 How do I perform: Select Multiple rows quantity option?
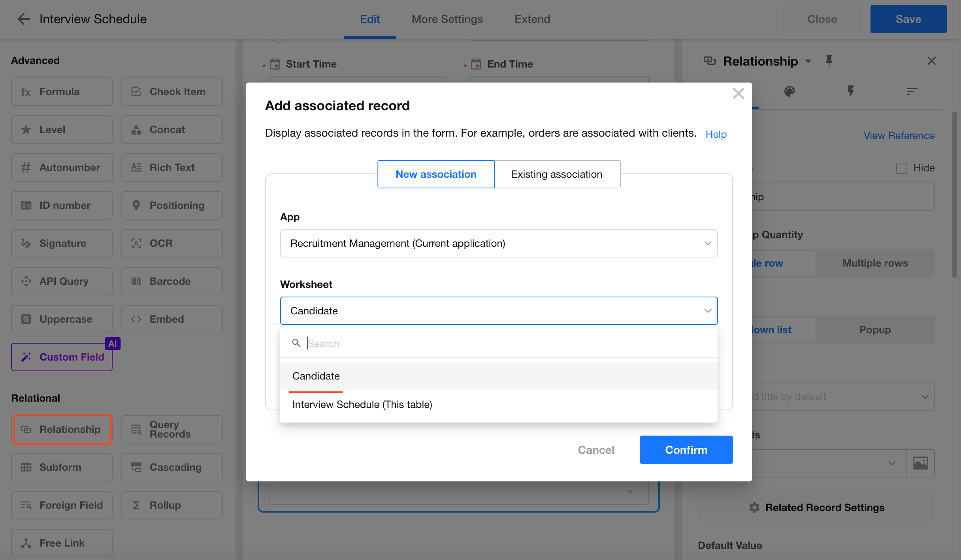875,263
